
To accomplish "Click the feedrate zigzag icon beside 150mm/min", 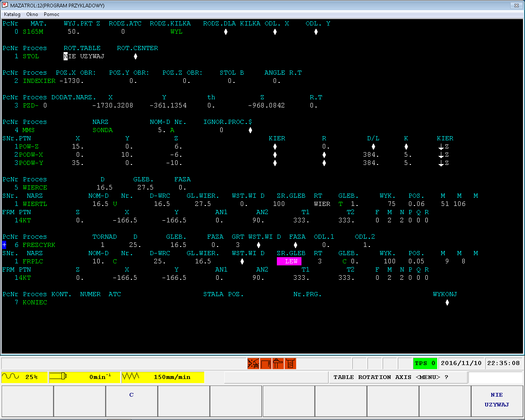I will click(131, 377).
